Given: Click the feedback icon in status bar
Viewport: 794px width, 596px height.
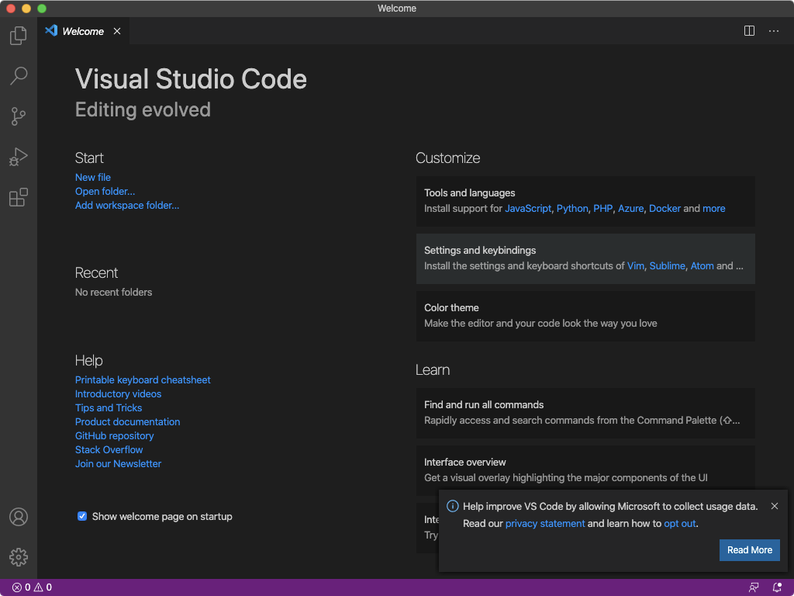Looking at the screenshot, I should pyautogui.click(x=753, y=588).
